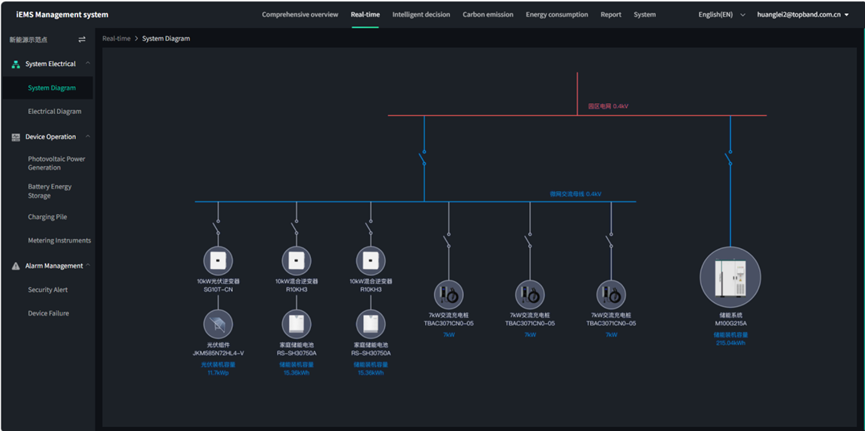This screenshot has height=431, width=865.
Task: Open the huanglei2 account dropdown menu
Action: 802,15
